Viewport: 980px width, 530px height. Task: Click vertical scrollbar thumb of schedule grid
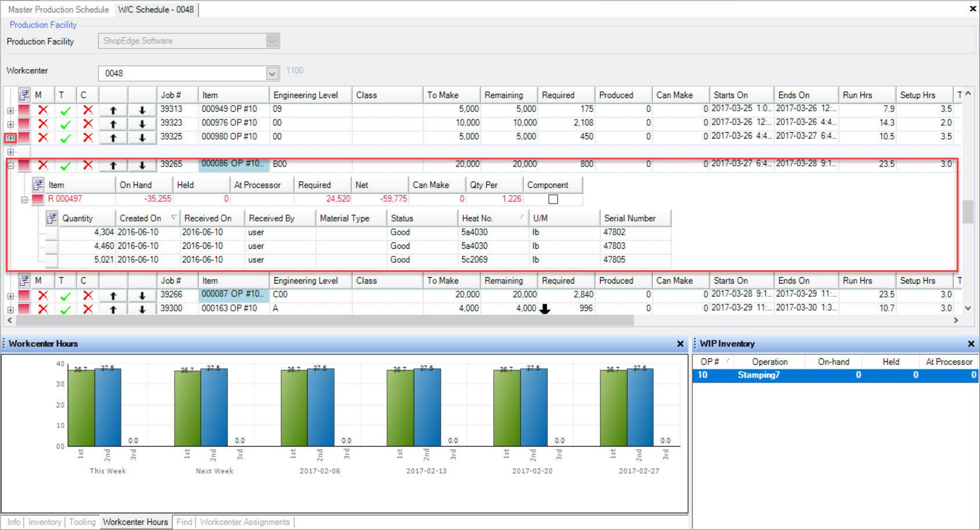(968, 212)
